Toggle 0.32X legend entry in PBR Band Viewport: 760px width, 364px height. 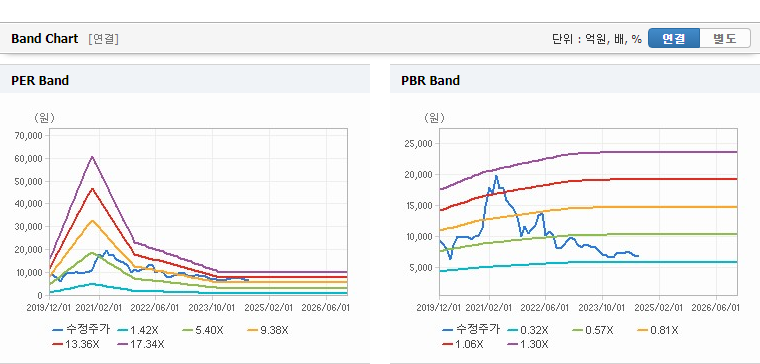click(x=528, y=330)
